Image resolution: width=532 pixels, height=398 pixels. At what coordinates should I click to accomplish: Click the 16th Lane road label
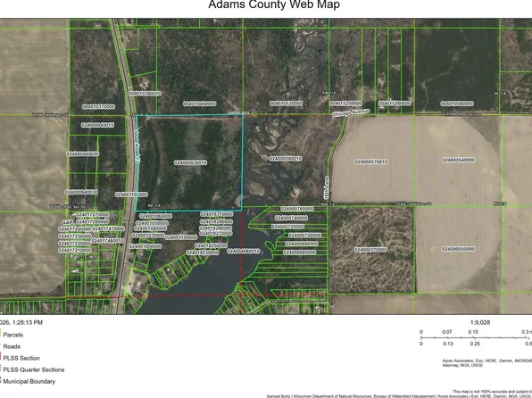pos(327,187)
